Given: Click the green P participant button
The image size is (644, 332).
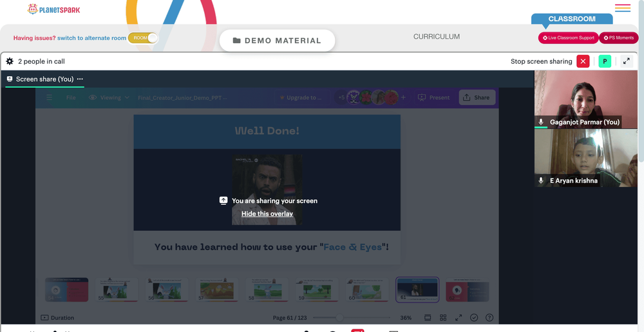Looking at the screenshot, I should tap(605, 61).
